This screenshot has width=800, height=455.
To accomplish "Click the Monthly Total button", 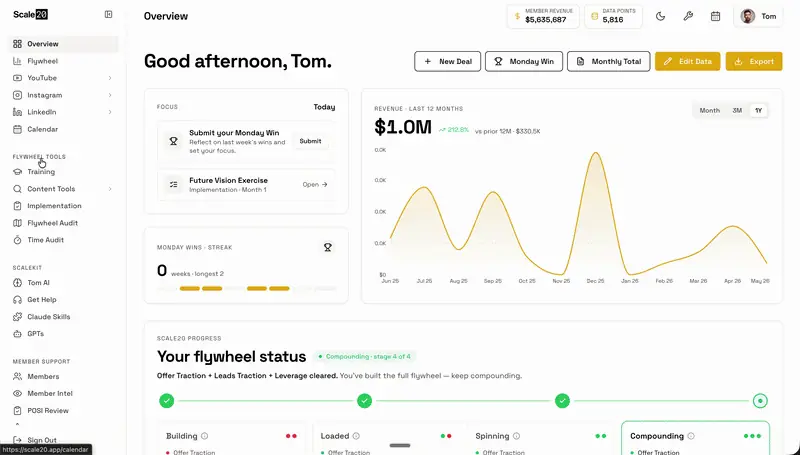I will click(609, 61).
